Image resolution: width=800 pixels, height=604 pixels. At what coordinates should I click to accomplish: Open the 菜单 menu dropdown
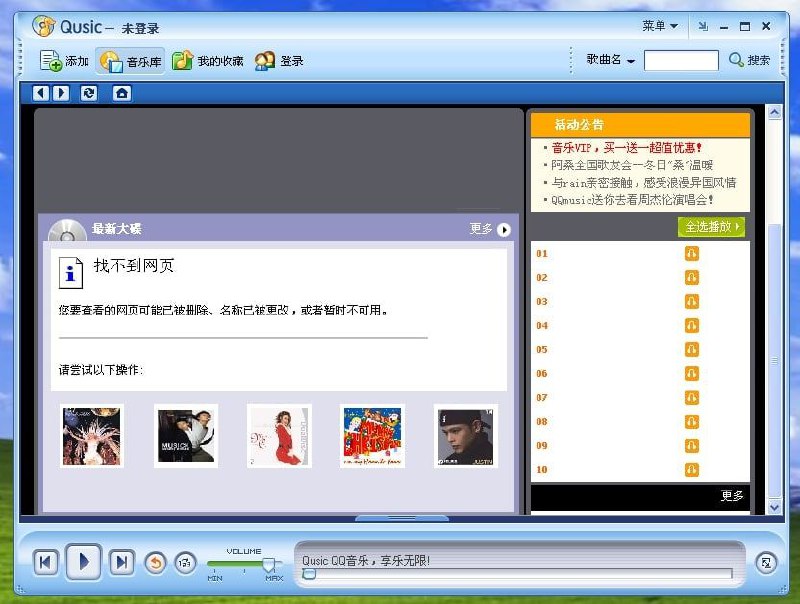[x=660, y=26]
